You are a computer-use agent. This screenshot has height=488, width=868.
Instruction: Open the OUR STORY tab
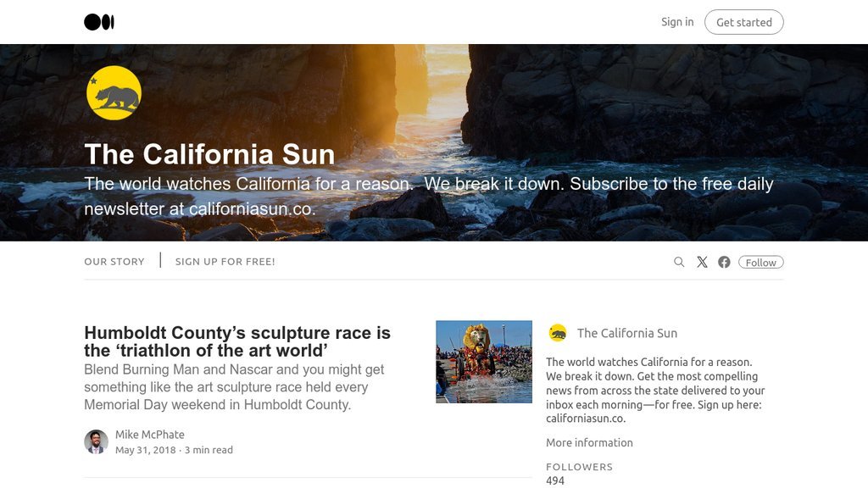[114, 262]
